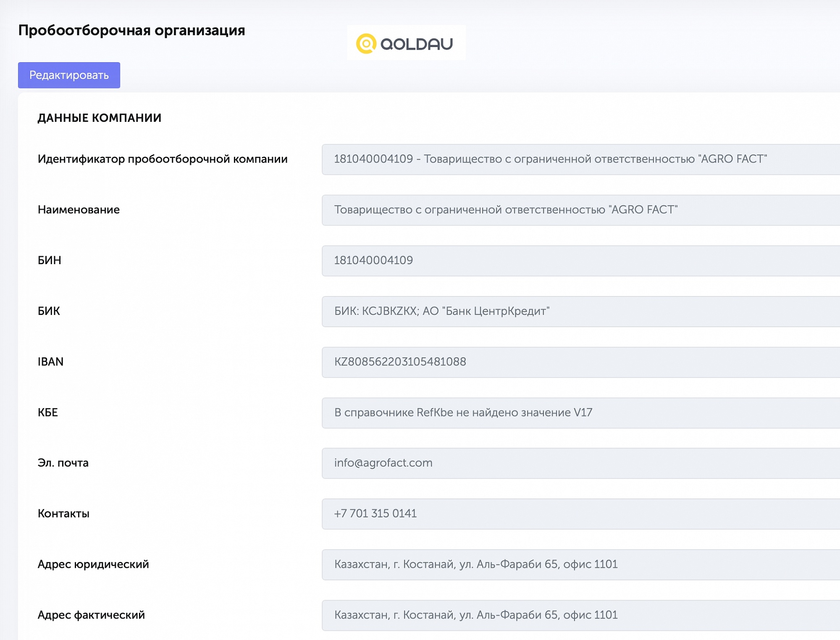Click the IBAN account number field
840x640 pixels.
580,362
